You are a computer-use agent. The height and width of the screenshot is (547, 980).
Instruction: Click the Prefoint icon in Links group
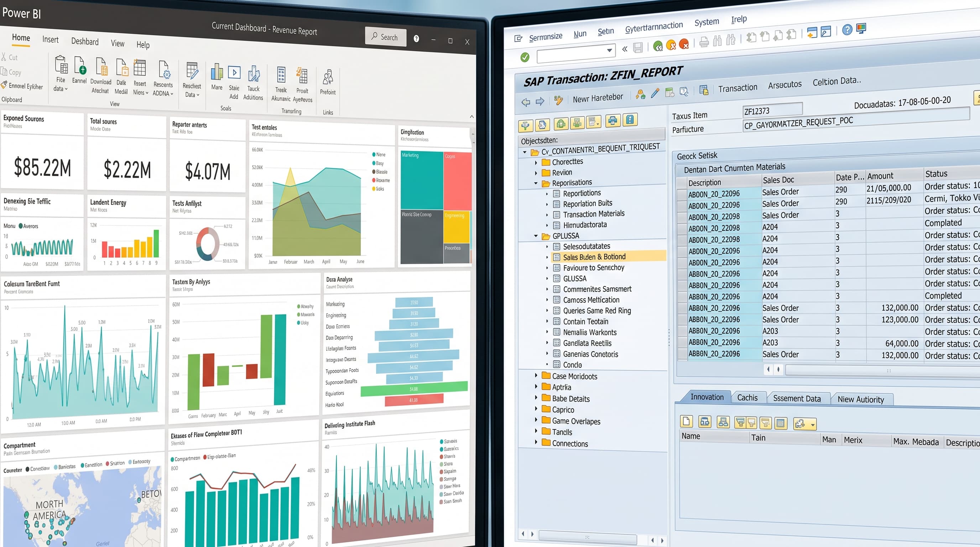[x=328, y=77]
